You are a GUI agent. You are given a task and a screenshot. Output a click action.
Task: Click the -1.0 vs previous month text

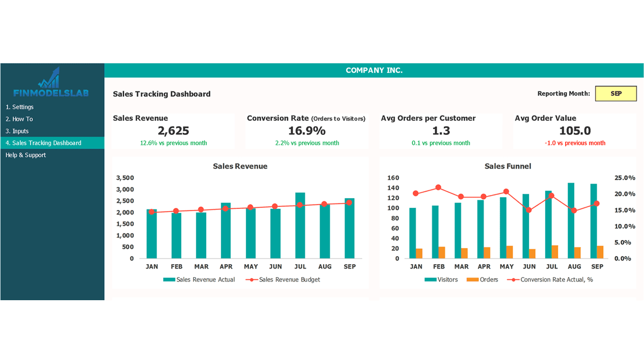[575, 143]
